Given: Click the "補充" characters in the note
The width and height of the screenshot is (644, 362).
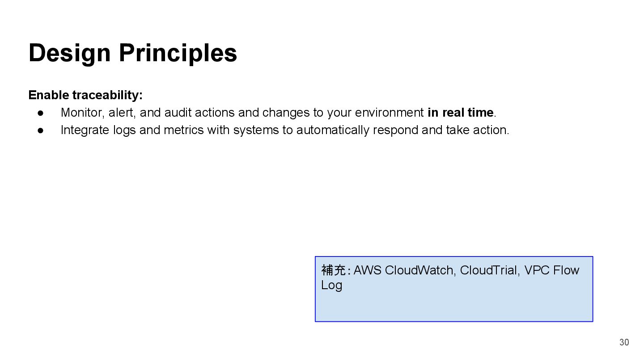Looking at the screenshot, I should click(x=333, y=270).
